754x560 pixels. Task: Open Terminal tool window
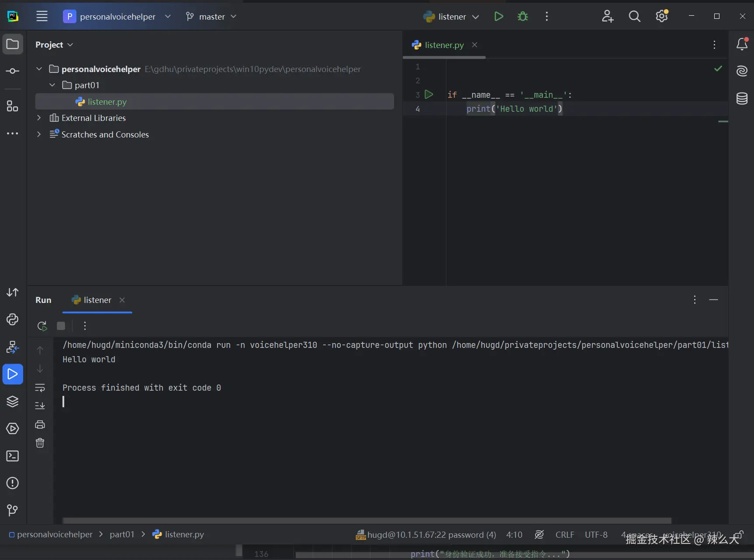point(13,456)
